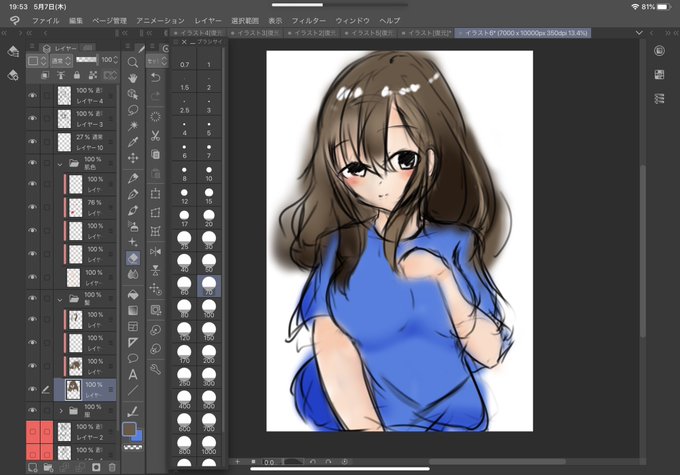Select the Gradient tool
Image resolution: width=680 pixels, height=475 pixels.
133,310
